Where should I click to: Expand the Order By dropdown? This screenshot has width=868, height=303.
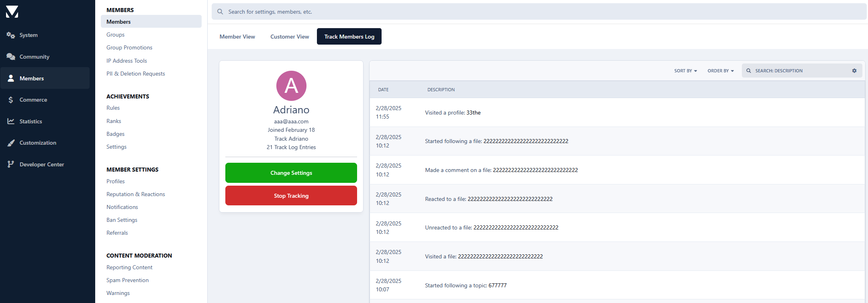pyautogui.click(x=720, y=71)
